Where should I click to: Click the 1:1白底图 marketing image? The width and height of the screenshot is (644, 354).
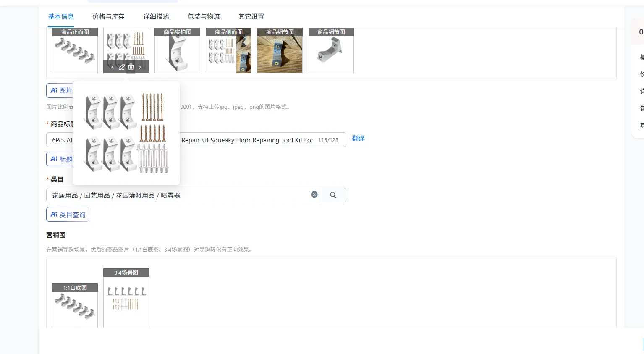75,305
